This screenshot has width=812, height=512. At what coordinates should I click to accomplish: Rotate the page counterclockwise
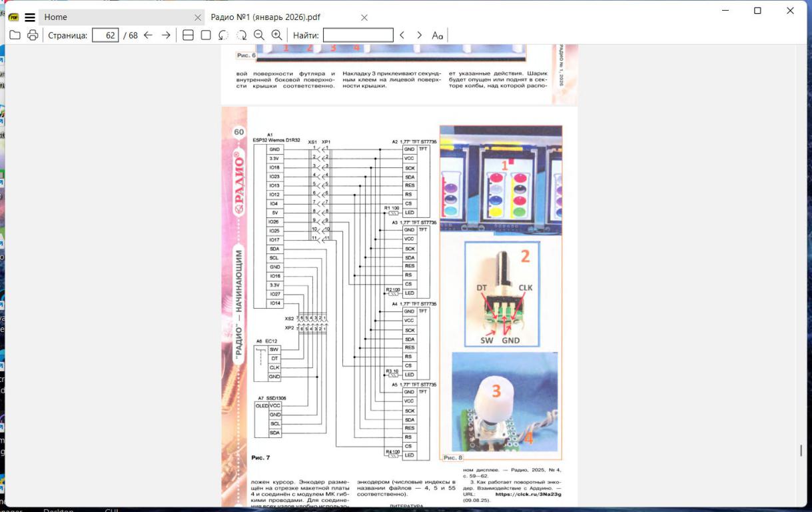[224, 35]
